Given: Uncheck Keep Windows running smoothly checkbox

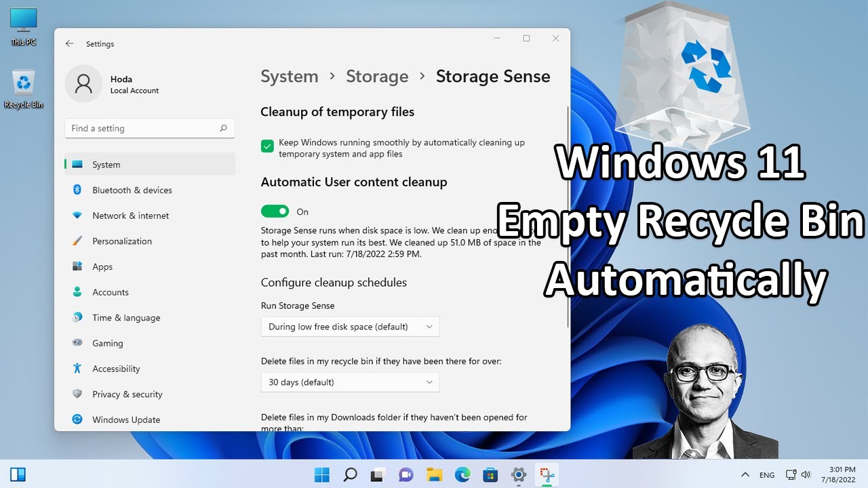Looking at the screenshot, I should (267, 146).
